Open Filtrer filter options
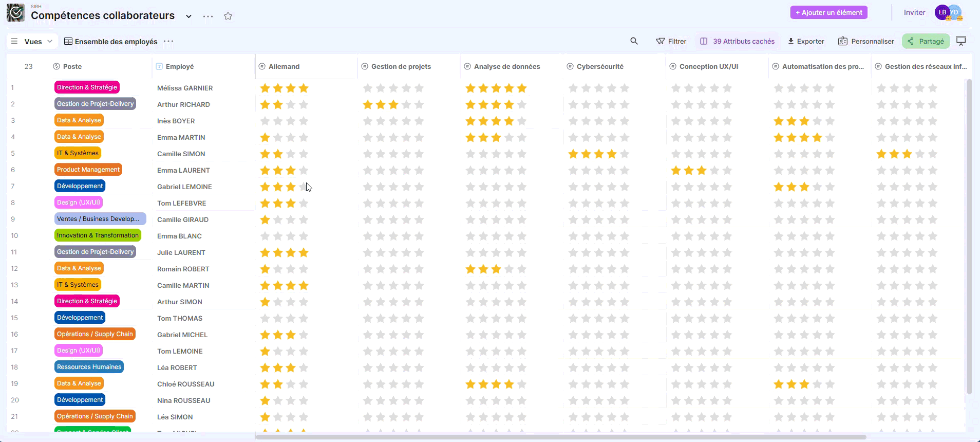This screenshot has height=442, width=980. (x=671, y=41)
